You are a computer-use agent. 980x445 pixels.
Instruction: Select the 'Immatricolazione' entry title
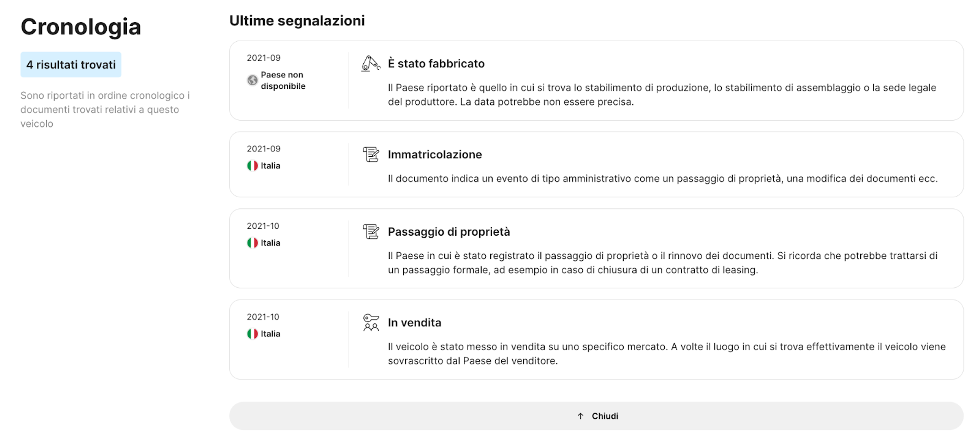[x=434, y=154]
